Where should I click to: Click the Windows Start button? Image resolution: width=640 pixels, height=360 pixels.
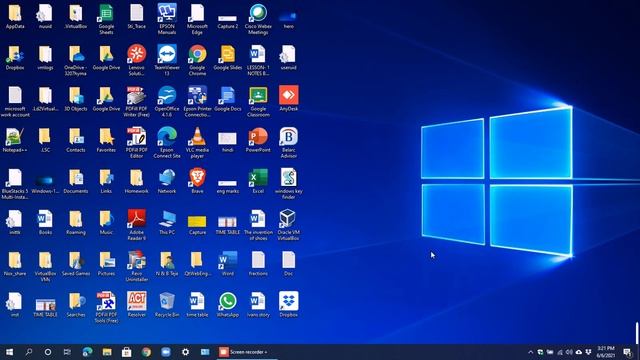9,352
